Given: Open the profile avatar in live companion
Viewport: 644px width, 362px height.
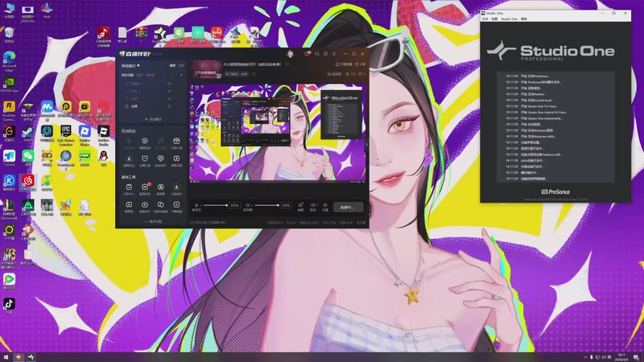Looking at the screenshot, I should pos(290,54).
